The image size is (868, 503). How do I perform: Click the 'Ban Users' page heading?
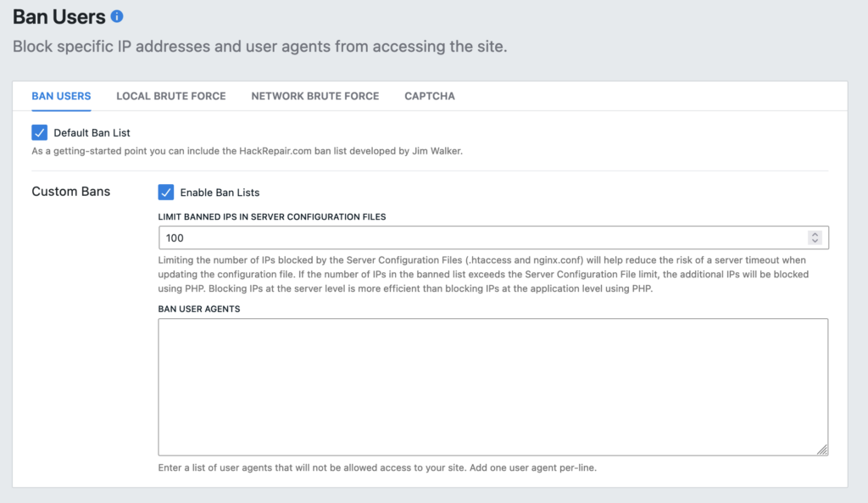tap(59, 17)
